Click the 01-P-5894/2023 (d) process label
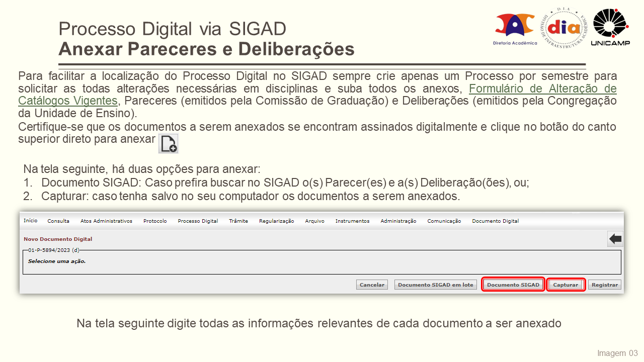 tap(54, 250)
